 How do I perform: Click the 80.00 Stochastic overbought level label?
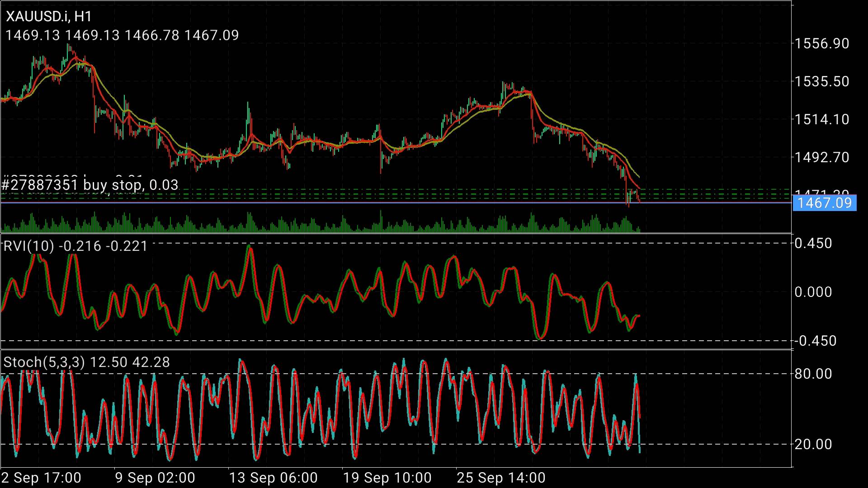click(x=813, y=374)
